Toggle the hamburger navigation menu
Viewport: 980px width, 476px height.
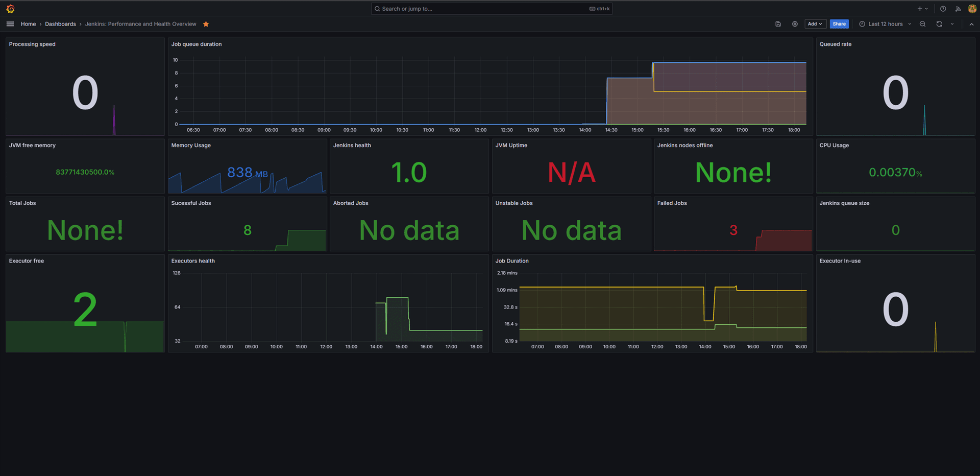[10, 24]
